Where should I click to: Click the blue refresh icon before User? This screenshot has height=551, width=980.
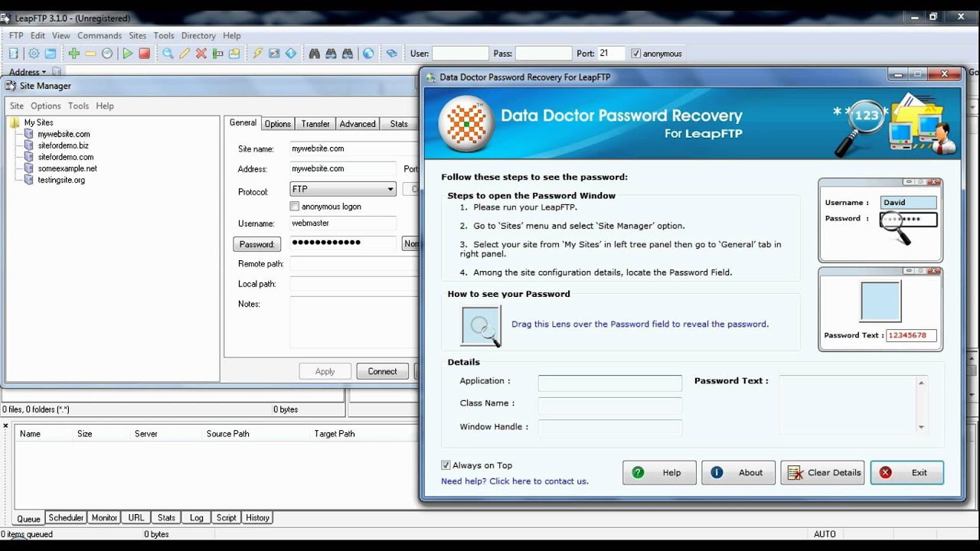pos(392,54)
